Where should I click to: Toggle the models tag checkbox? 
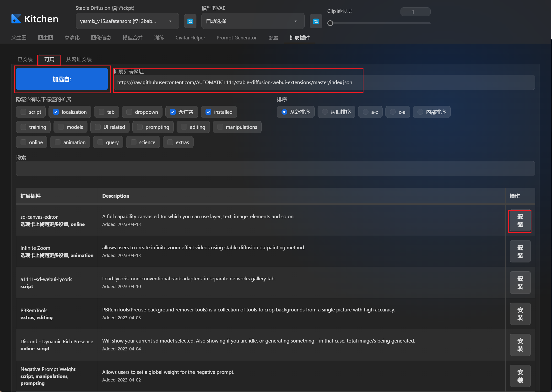tap(61, 127)
